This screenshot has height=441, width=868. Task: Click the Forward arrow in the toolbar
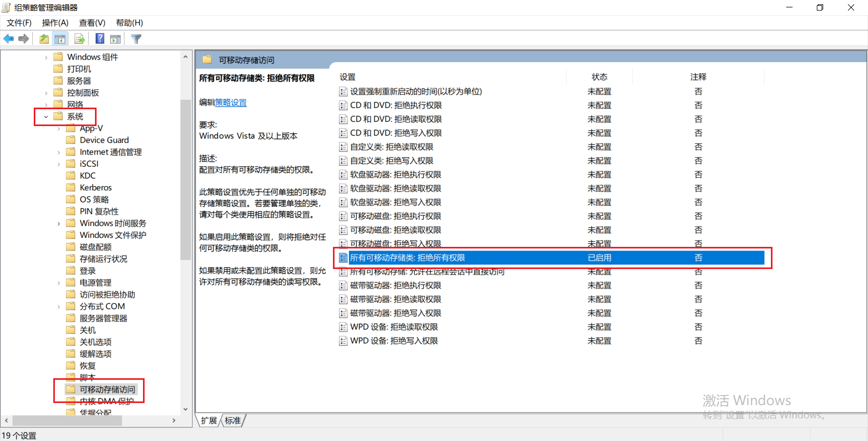(23, 39)
